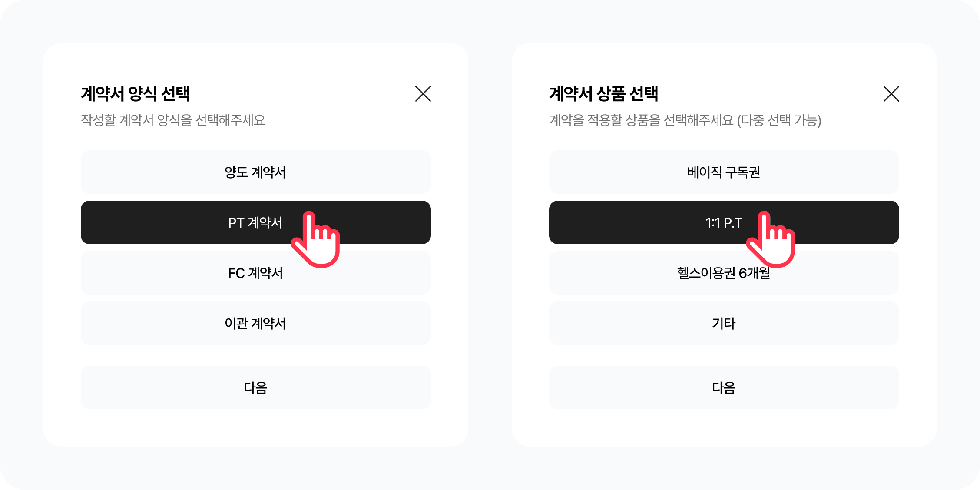Click the hand pointer icon on PT 계약서
This screenshot has height=490, width=980.
click(318, 240)
